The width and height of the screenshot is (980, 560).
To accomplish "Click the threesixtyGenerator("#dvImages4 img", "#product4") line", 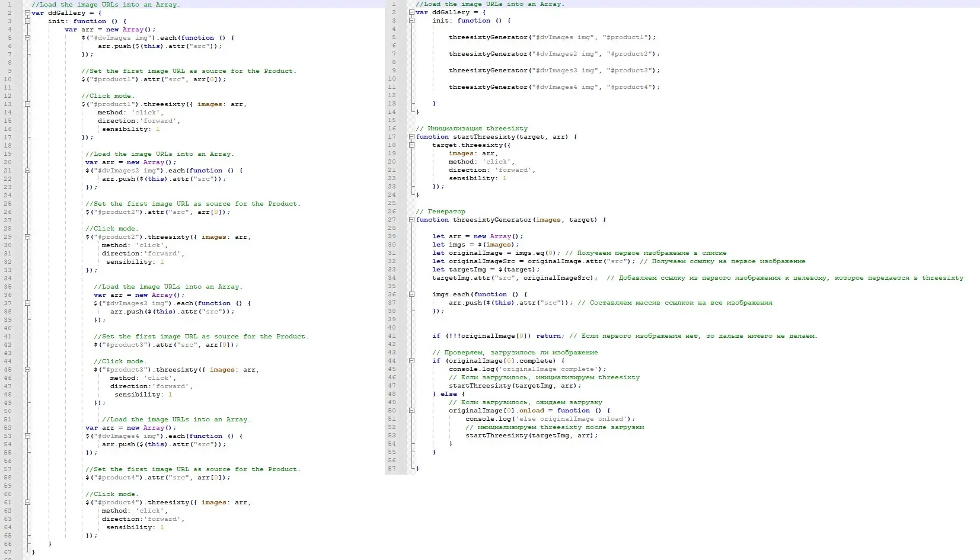I will (554, 87).
